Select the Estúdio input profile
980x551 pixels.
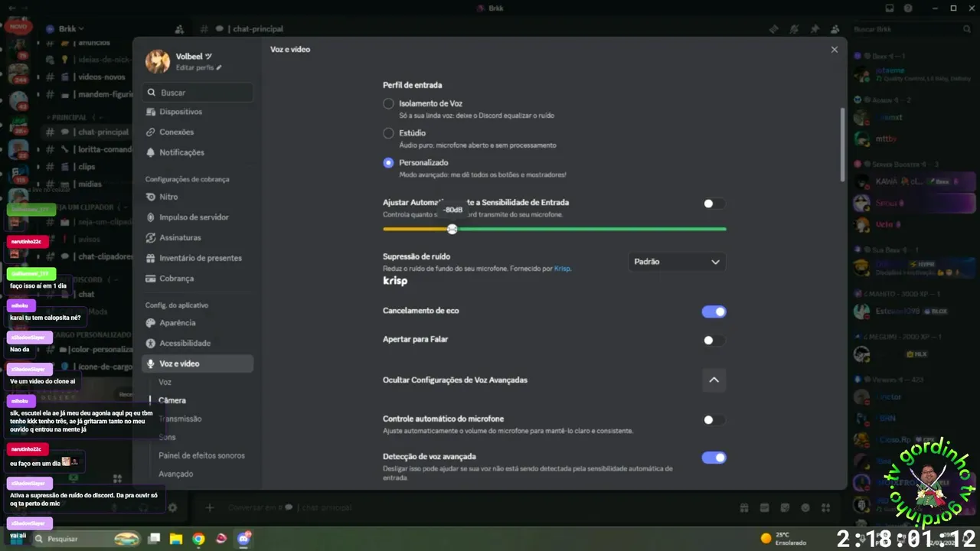[388, 133]
